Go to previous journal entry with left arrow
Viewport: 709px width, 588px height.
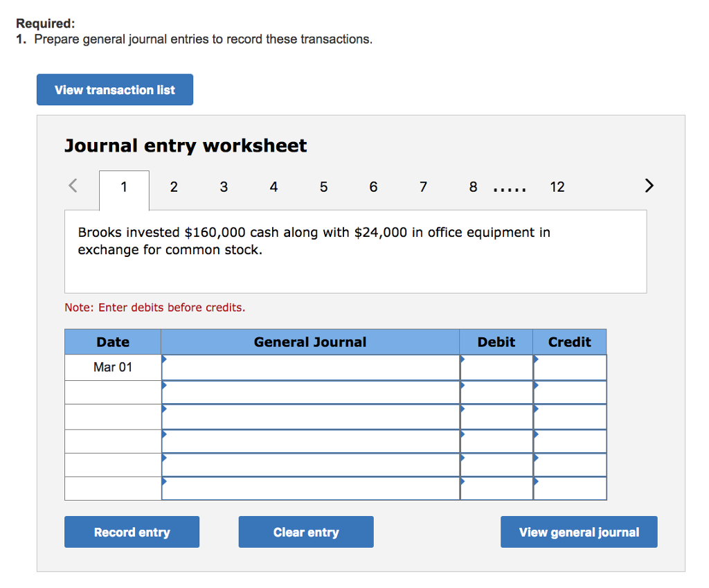(x=73, y=186)
